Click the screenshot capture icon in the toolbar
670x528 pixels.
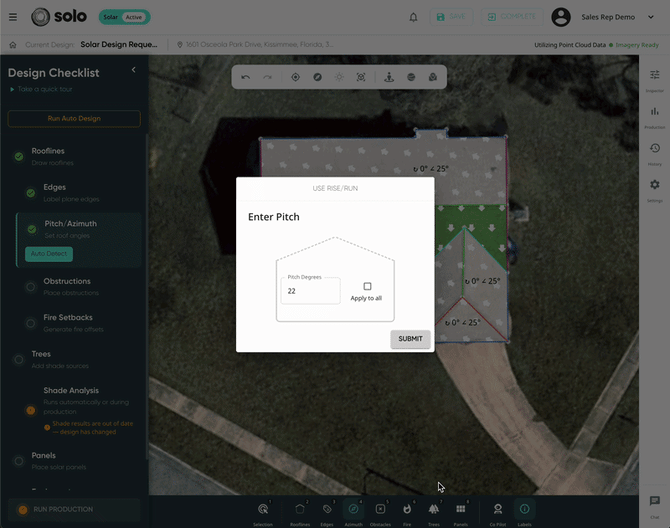tap(361, 77)
